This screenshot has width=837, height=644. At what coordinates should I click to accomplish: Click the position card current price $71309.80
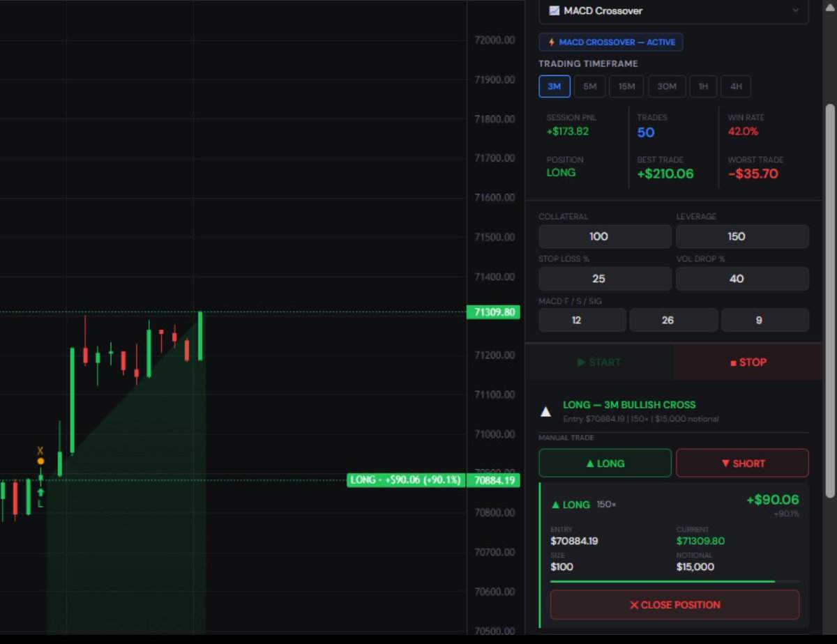701,541
